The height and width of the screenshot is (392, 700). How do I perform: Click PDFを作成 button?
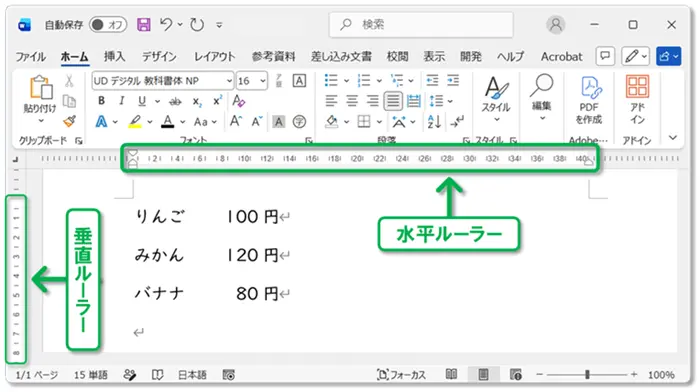coord(589,100)
